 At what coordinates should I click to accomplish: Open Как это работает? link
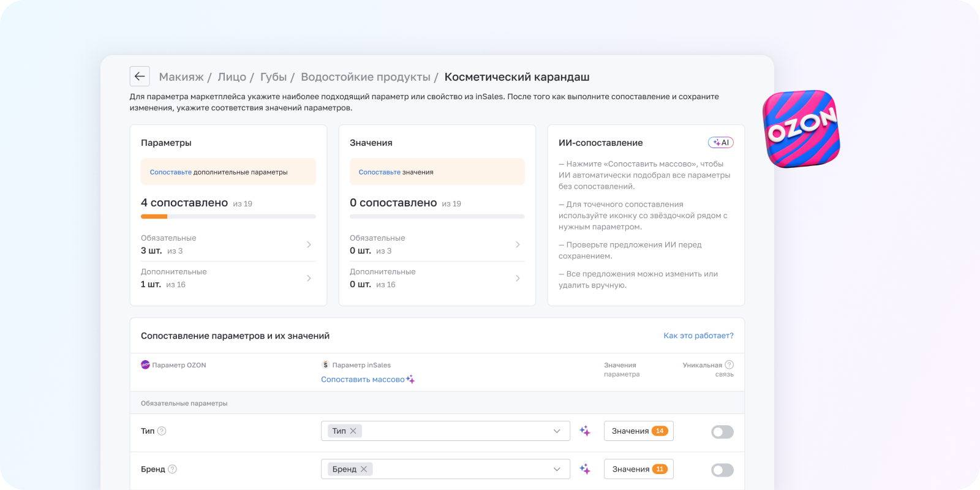click(x=698, y=336)
